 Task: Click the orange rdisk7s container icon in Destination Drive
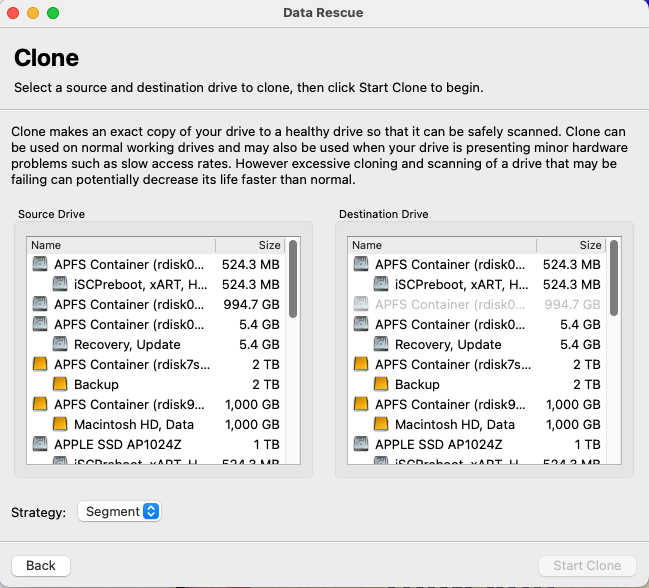coord(361,364)
